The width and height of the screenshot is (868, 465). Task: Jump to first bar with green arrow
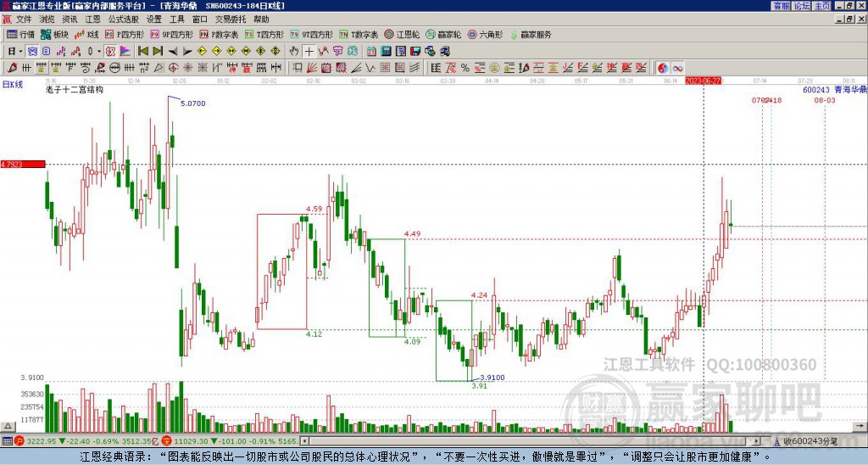(x=143, y=52)
